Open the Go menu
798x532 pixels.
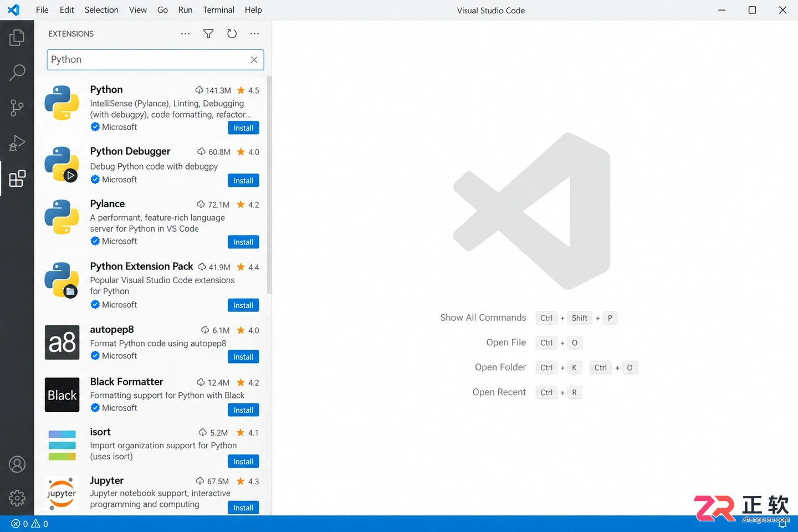coord(162,10)
